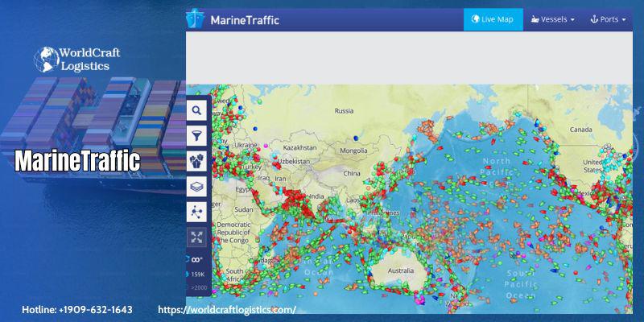Switch to the Live Map tab
This screenshot has width=644, height=322.
pos(493,19)
